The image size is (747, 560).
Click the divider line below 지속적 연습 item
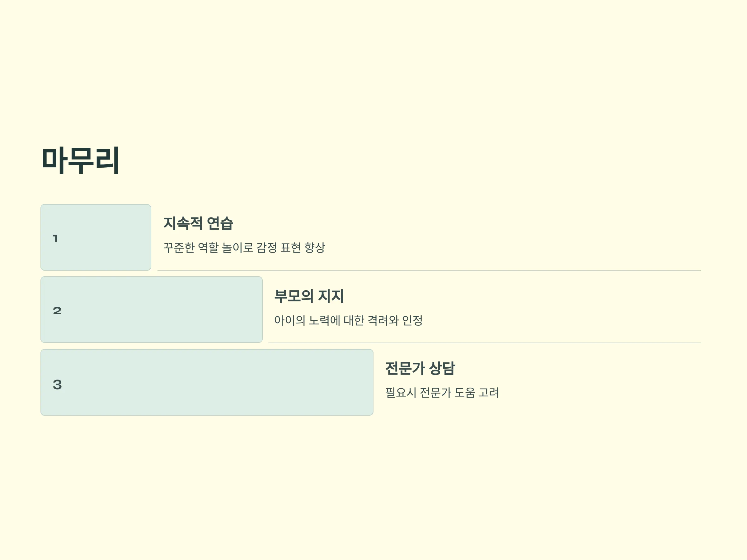429,271
